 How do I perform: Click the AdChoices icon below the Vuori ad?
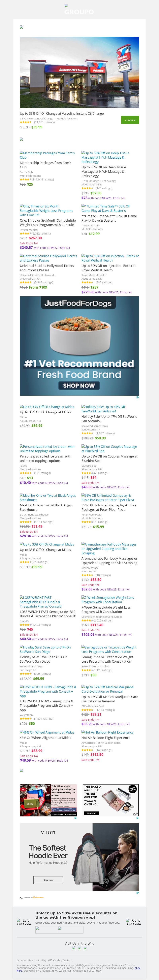click(137, 893)
